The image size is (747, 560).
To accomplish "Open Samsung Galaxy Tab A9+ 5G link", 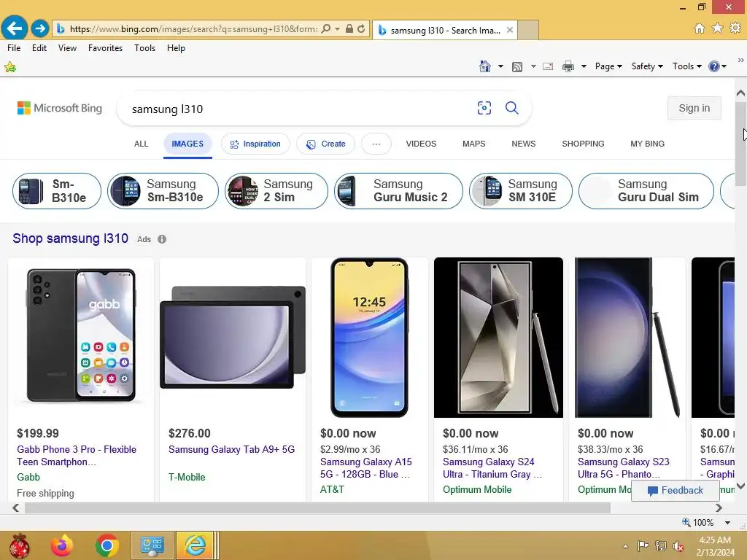I will tap(231, 449).
